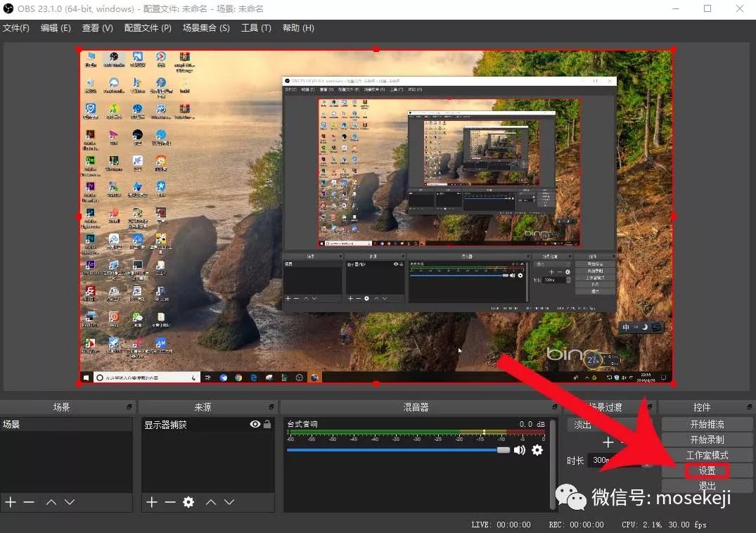Image resolution: width=756 pixels, height=533 pixels.
Task: Open 台式音响 audio settings gear
Action: click(x=537, y=450)
